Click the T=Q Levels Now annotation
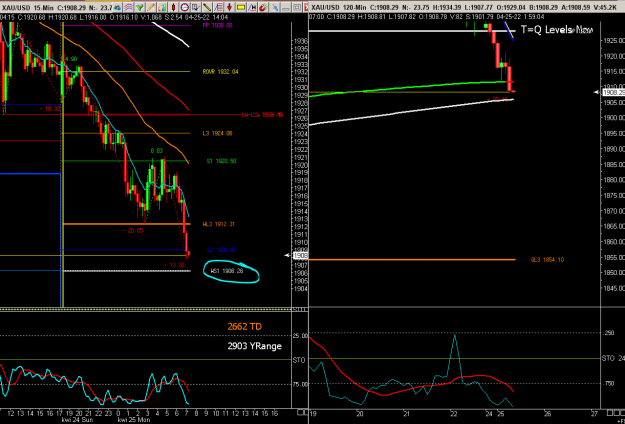Image resolution: width=625 pixels, height=424 pixels. click(557, 30)
